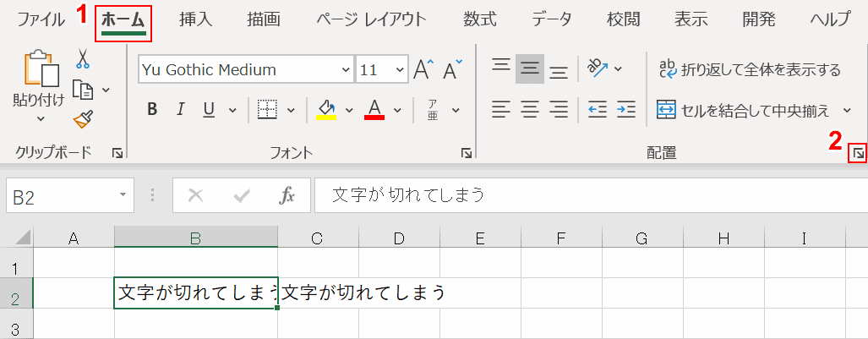
Task: Switch to the 開発 tab
Action: pos(759,19)
